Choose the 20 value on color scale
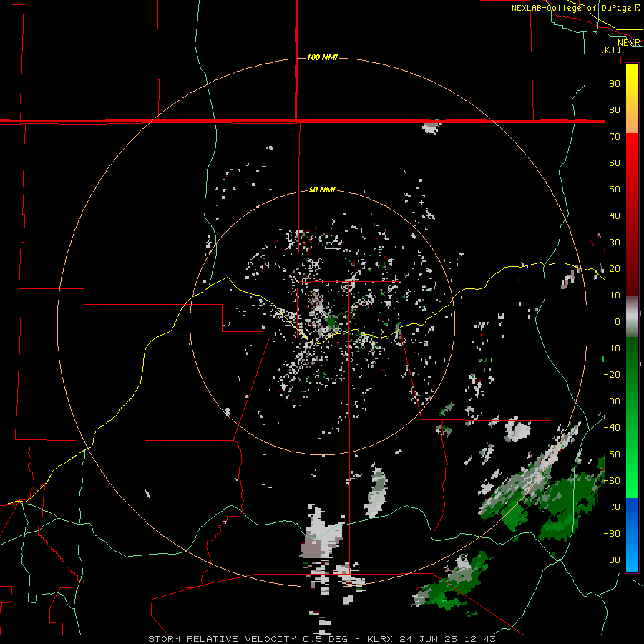 point(615,269)
